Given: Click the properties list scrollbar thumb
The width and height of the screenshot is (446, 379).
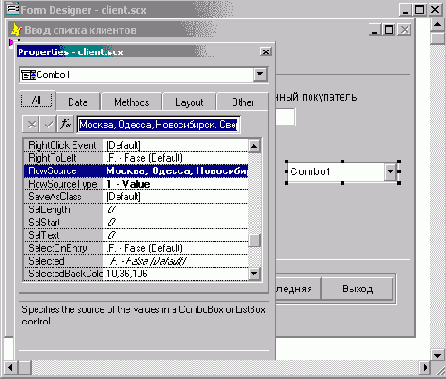Looking at the screenshot, I should pyautogui.click(x=254, y=240).
